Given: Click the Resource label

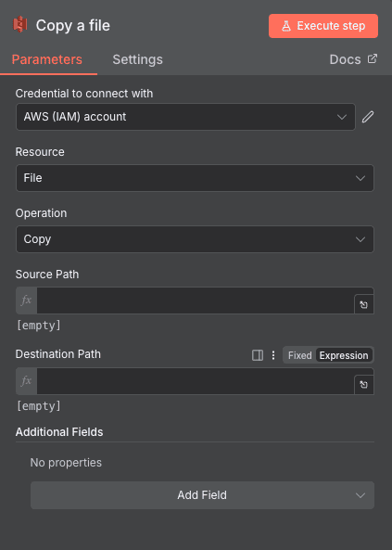Looking at the screenshot, I should [40, 151].
